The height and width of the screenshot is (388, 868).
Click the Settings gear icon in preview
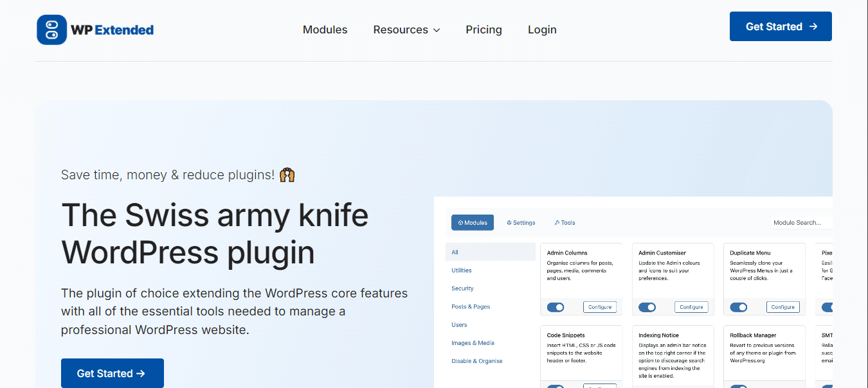pos(509,223)
